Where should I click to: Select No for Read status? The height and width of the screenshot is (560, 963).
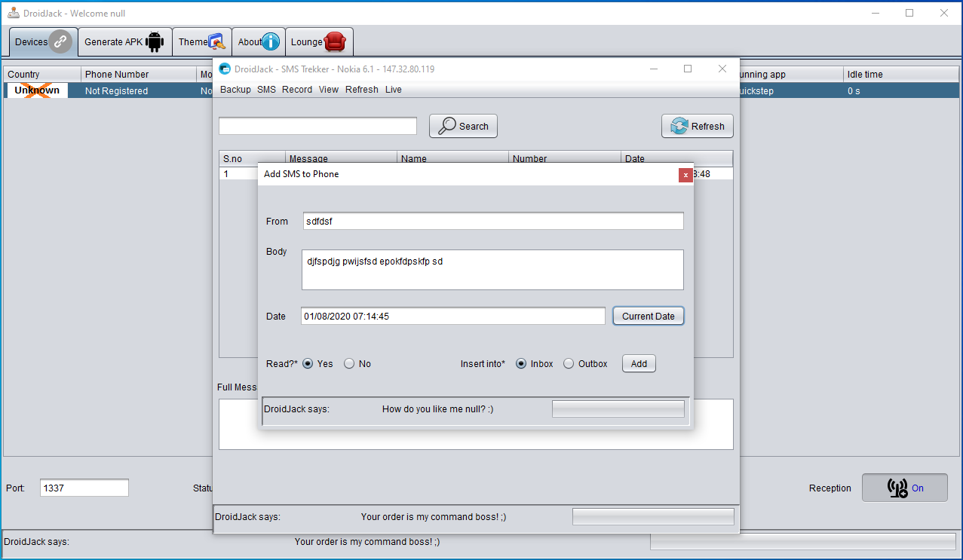pos(349,363)
